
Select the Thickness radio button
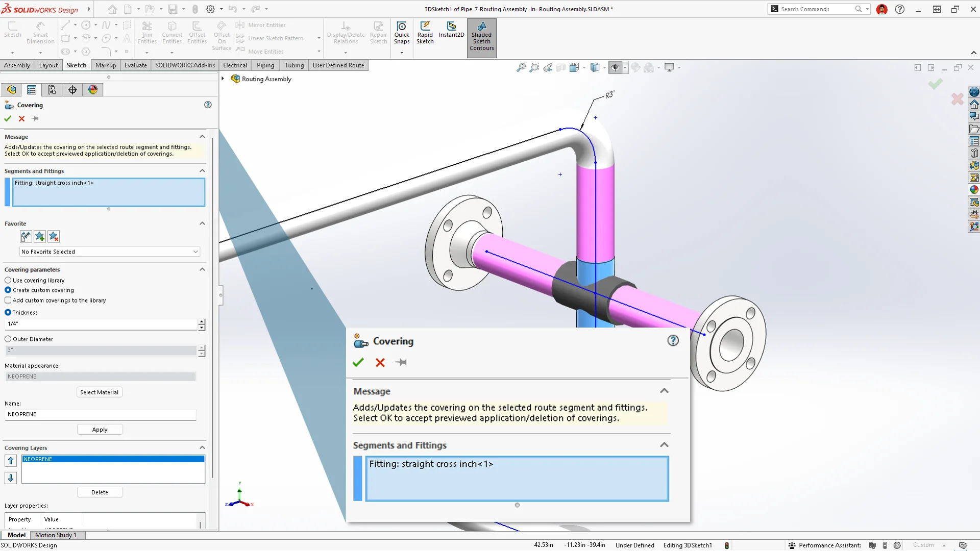click(8, 312)
